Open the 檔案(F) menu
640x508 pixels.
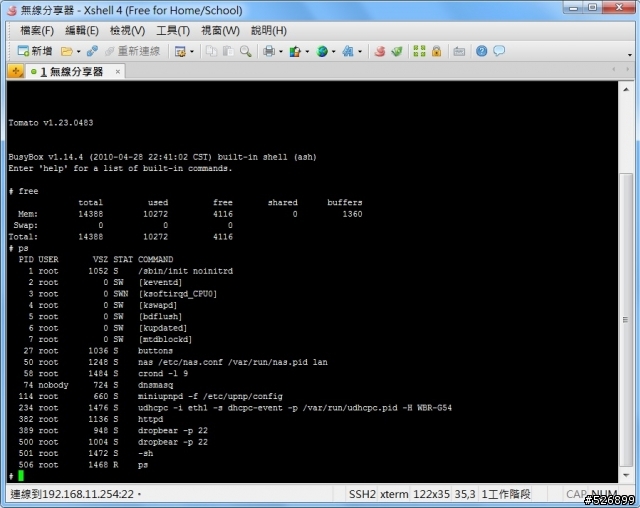pos(37,31)
